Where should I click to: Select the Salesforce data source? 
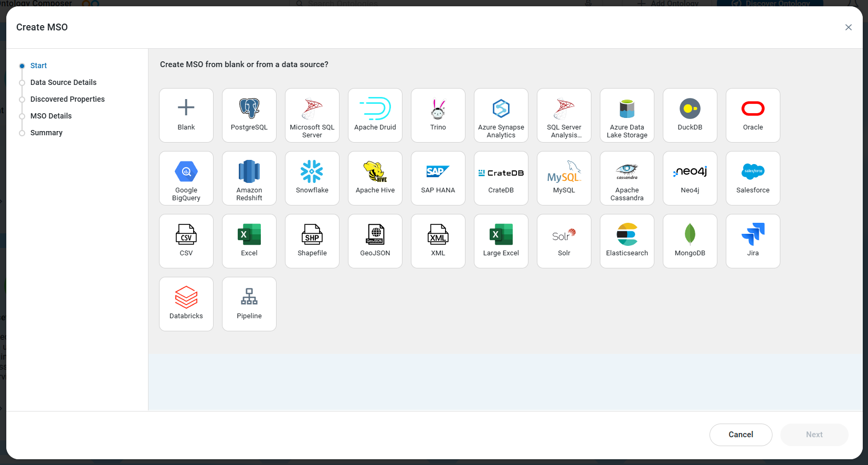pyautogui.click(x=753, y=178)
